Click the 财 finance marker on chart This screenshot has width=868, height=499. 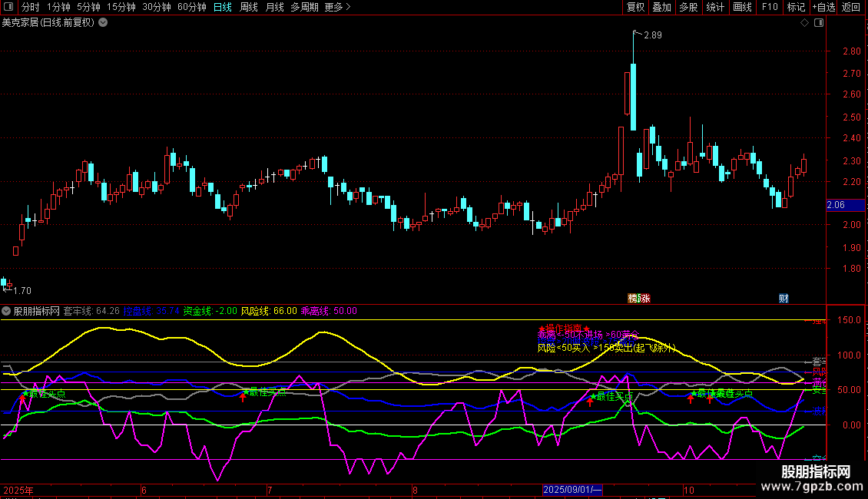click(x=783, y=299)
